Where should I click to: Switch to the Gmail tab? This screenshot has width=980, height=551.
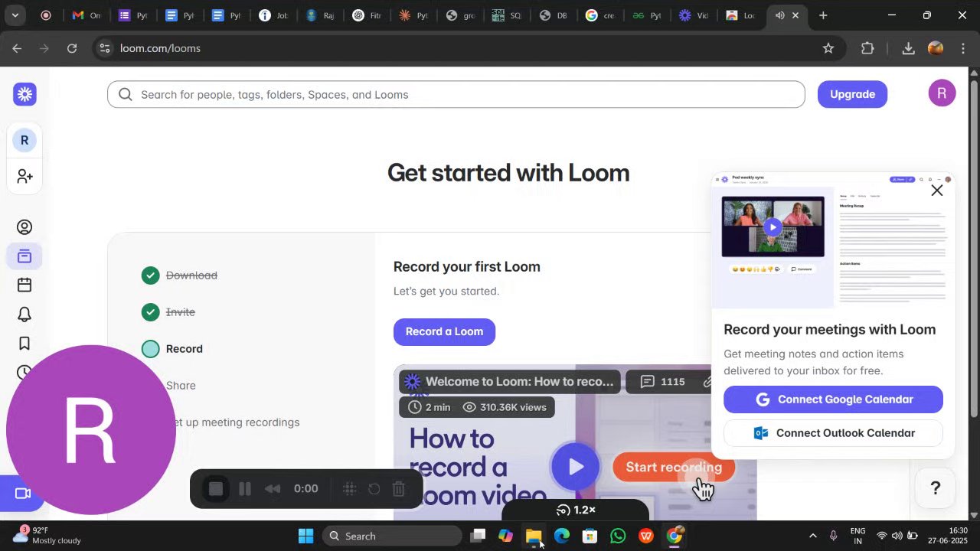85,15
